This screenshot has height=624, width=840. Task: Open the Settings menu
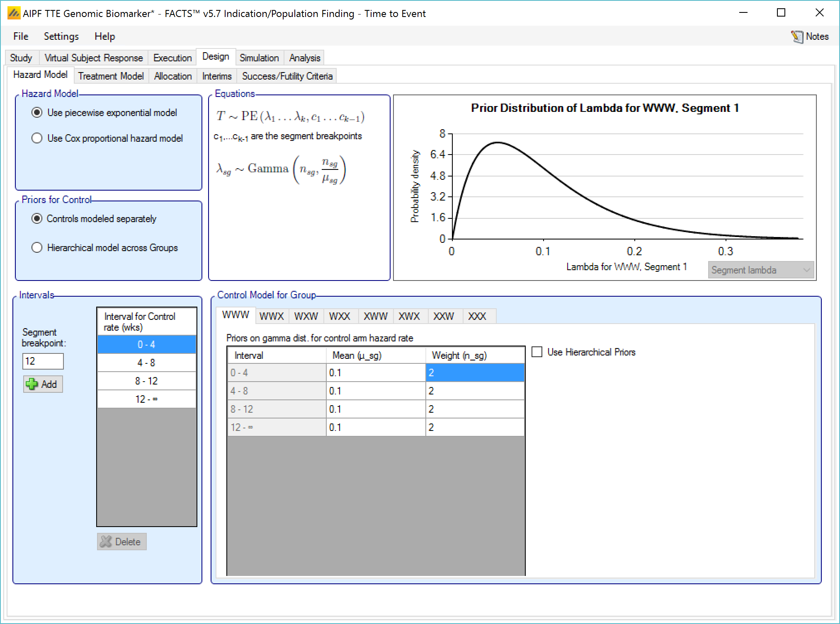coord(61,36)
